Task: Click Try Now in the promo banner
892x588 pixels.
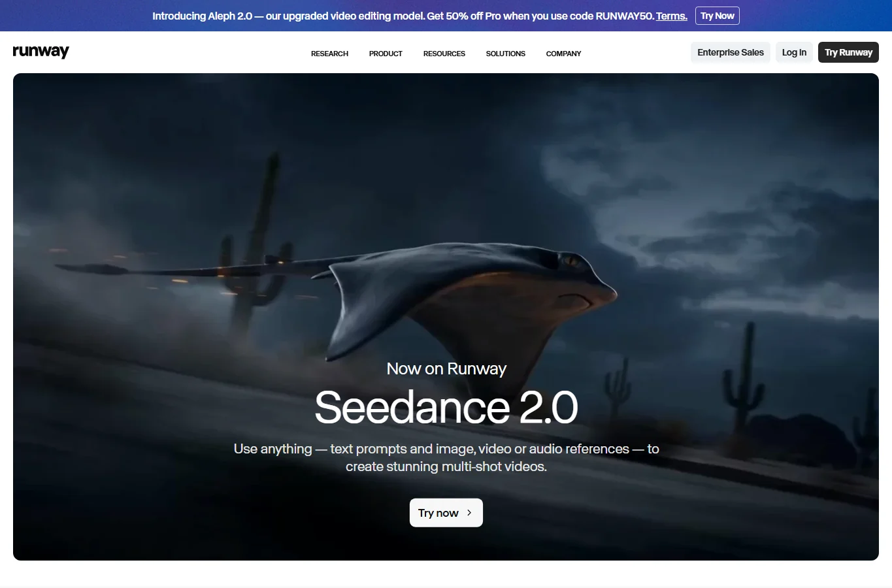Action: pyautogui.click(x=718, y=16)
